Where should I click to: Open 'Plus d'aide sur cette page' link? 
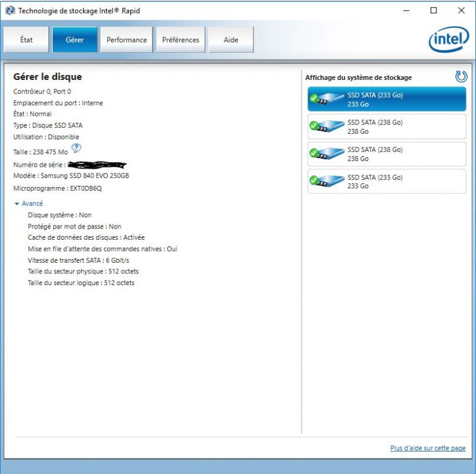point(428,448)
